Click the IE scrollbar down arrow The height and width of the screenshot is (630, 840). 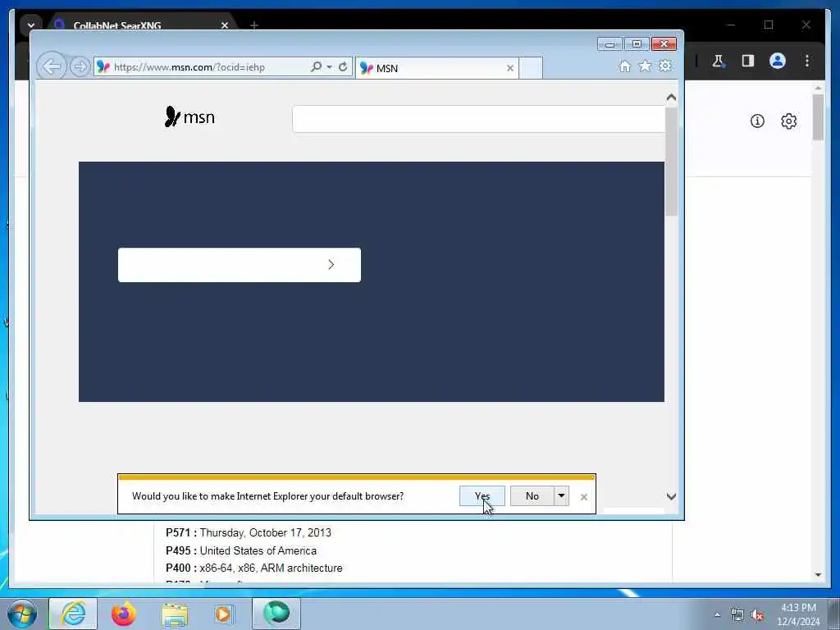(671, 496)
